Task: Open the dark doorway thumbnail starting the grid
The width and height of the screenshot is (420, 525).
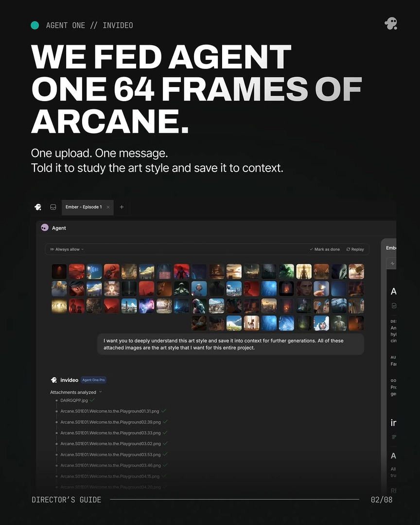Action: pos(59,272)
